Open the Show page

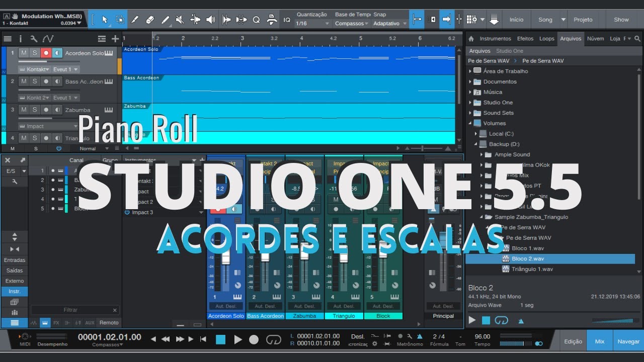click(x=621, y=20)
